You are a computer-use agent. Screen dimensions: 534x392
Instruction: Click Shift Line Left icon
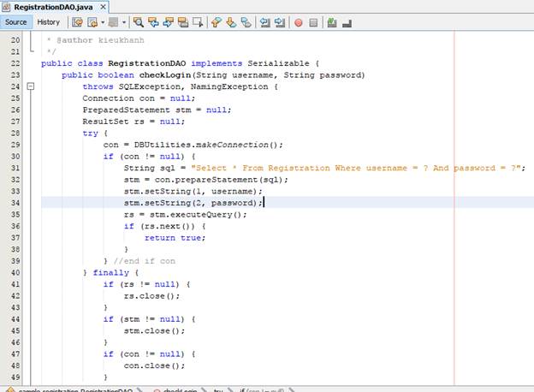coord(264,22)
